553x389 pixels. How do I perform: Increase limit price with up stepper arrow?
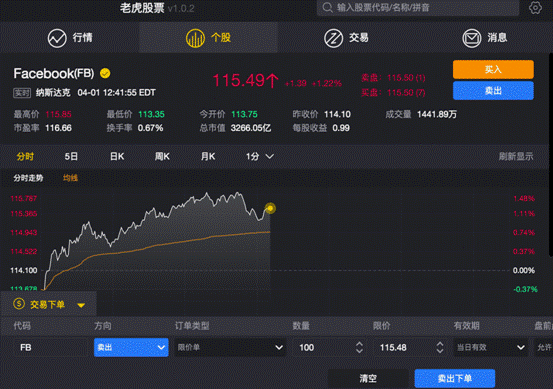tap(440, 344)
